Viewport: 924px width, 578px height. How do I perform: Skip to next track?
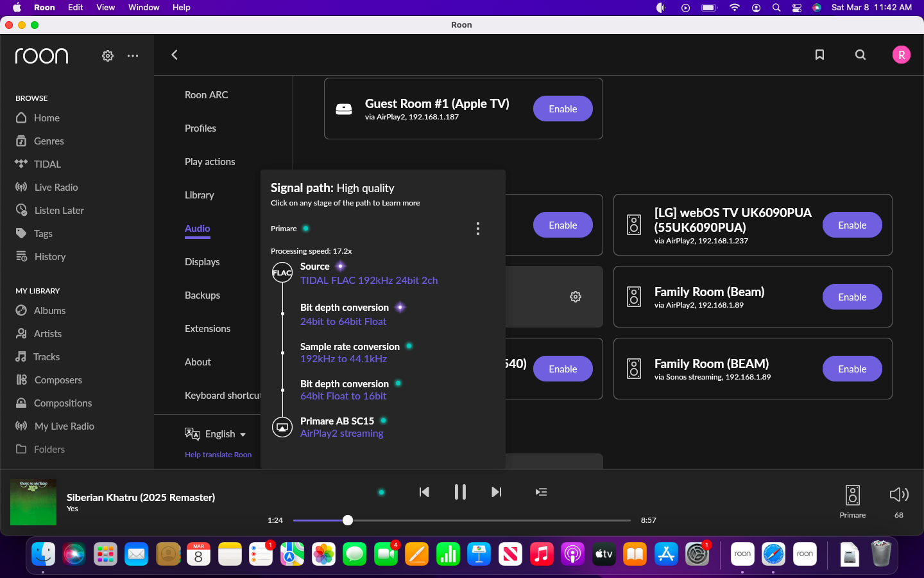coord(496,492)
